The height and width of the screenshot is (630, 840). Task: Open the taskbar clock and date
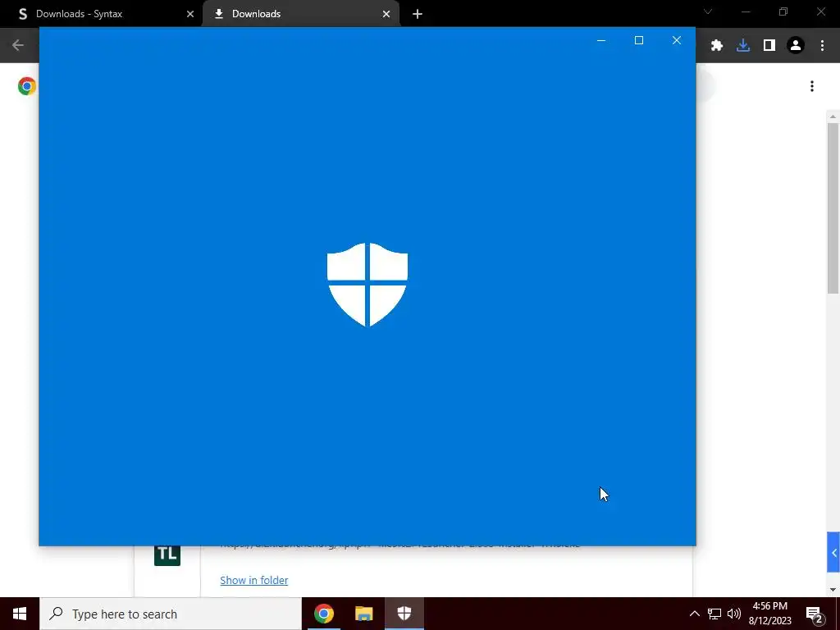click(x=769, y=614)
